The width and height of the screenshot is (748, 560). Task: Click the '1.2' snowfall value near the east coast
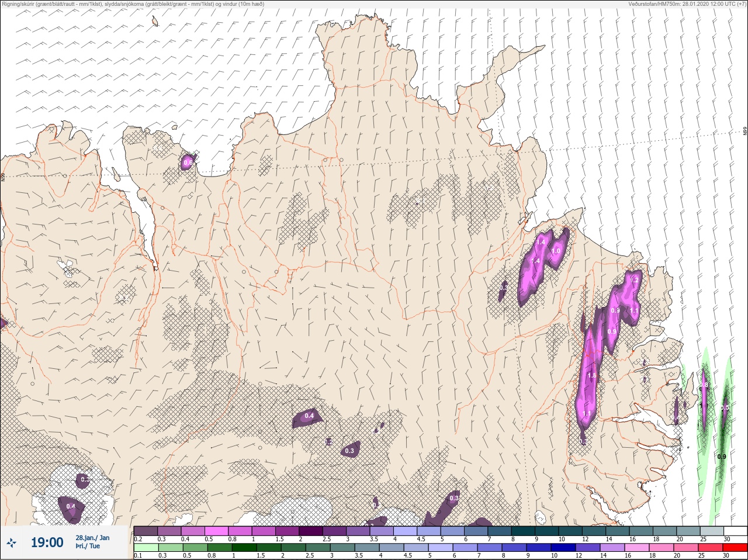coord(635,280)
